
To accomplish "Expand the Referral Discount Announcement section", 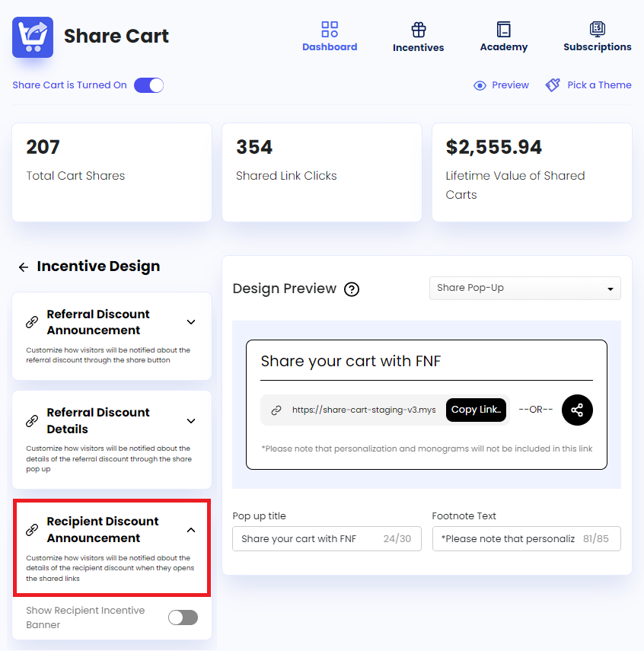I will pos(191,322).
